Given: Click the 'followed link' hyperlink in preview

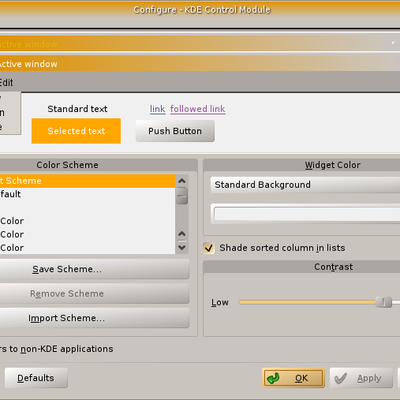Looking at the screenshot, I should tap(198, 109).
